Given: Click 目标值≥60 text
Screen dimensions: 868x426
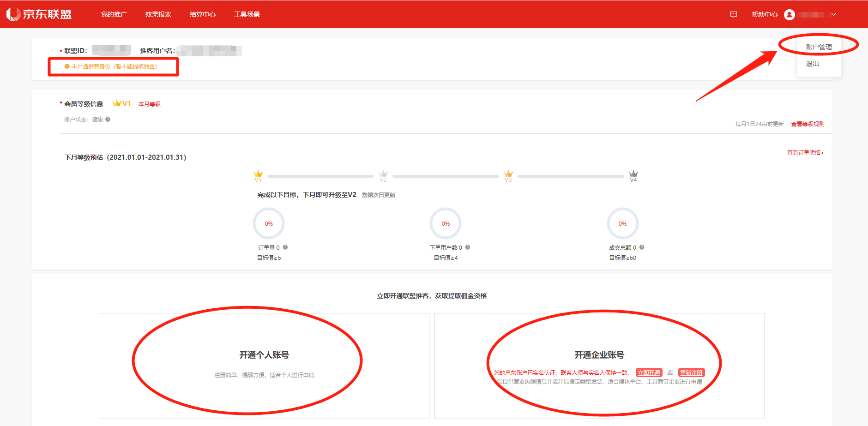Looking at the screenshot, I should point(622,258).
